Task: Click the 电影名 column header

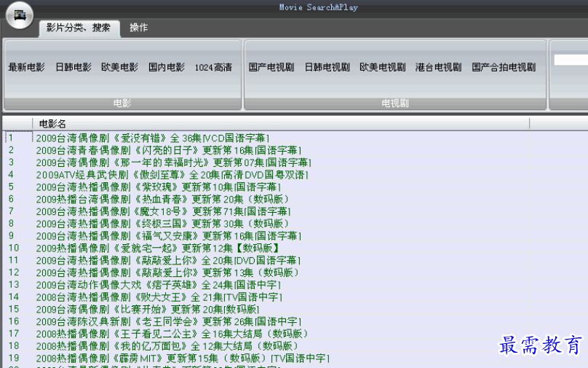Action: (281, 124)
